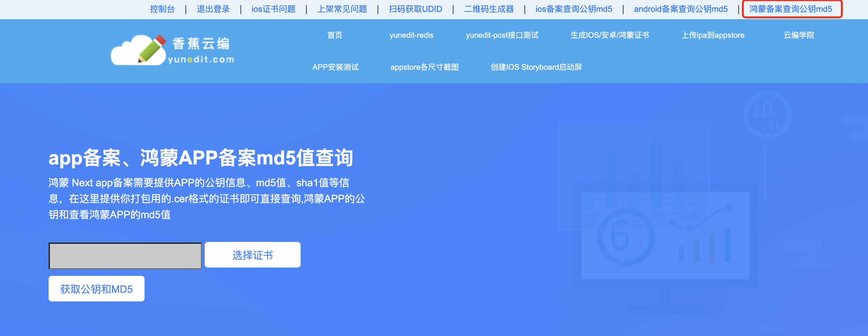Open 上传ipa到appstore menu item
868x336 pixels.
click(x=713, y=35)
